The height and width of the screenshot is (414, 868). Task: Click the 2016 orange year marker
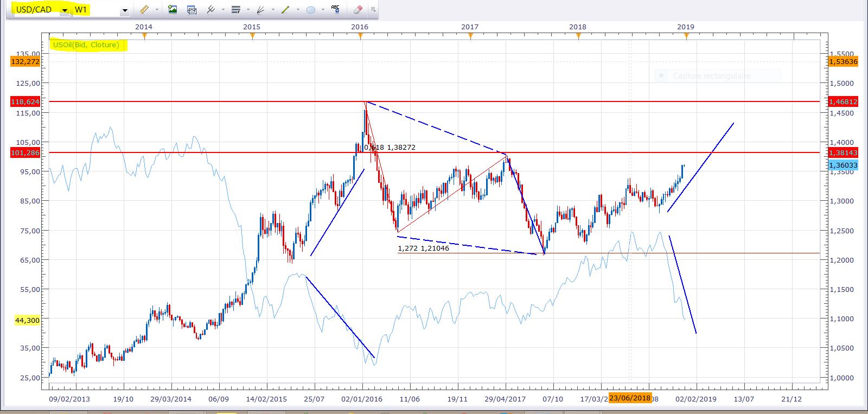[x=361, y=36]
